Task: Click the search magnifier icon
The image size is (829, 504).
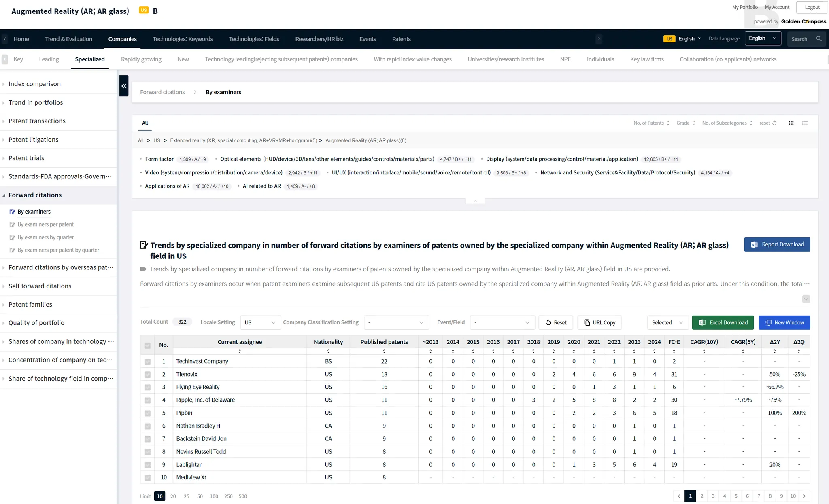Action: (x=819, y=39)
